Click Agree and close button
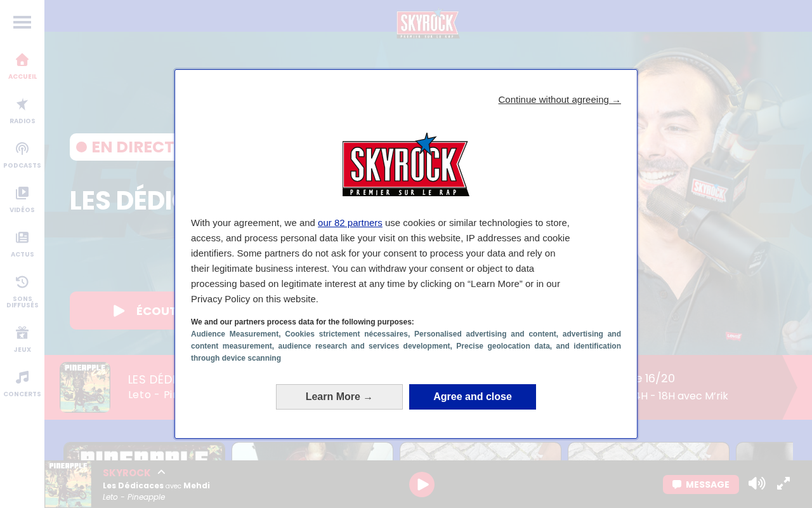This screenshot has height=508, width=812. click(473, 397)
